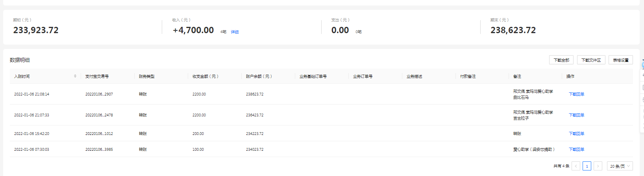The height and width of the screenshot is (176, 644).
Task: Click the remark containing 吉古拉子
Action: (x=533, y=115)
